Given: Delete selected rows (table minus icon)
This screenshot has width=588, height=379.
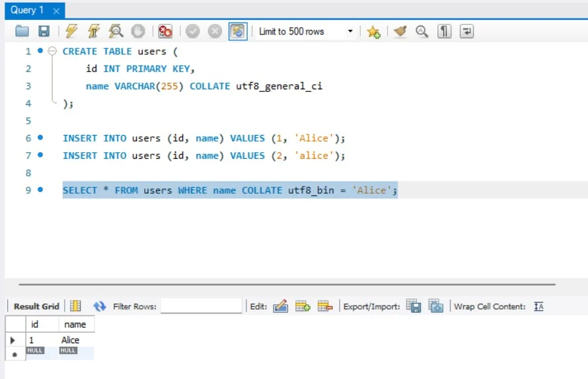Looking at the screenshot, I should pyautogui.click(x=325, y=306).
